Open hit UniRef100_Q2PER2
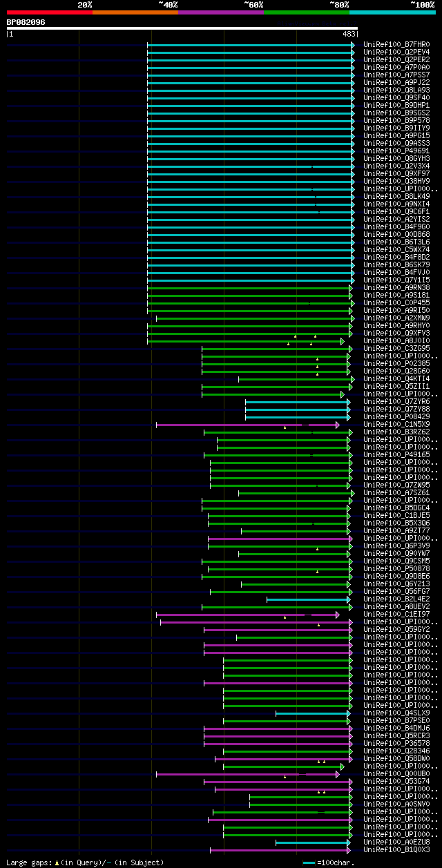Viewport: 442px width, 868px height. [x=396, y=59]
